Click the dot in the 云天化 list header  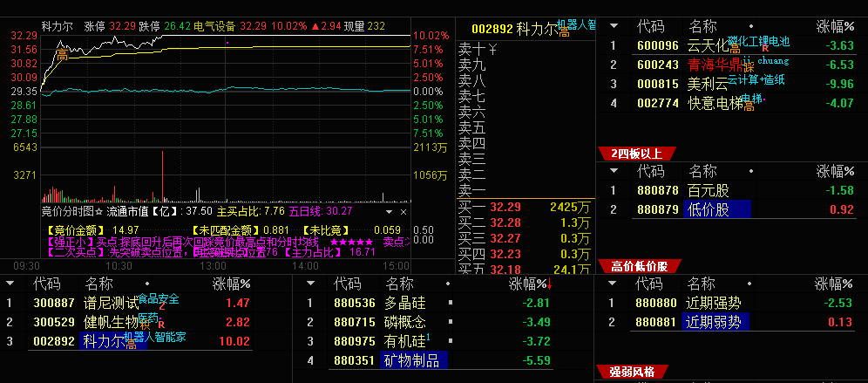point(751,26)
